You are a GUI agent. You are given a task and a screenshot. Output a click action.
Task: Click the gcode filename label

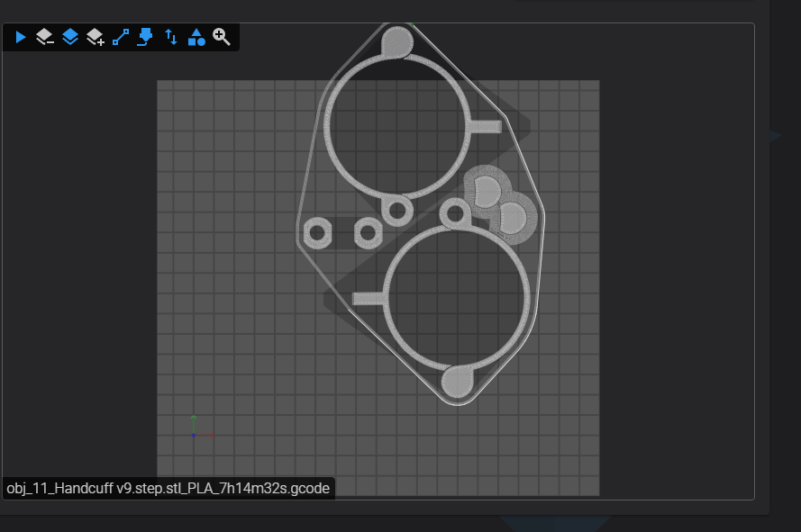pyautogui.click(x=168, y=489)
